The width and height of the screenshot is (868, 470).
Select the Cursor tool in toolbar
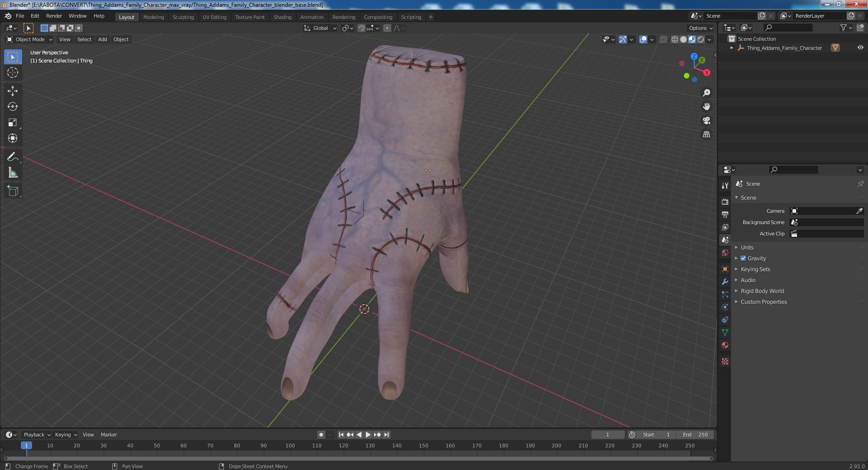13,72
